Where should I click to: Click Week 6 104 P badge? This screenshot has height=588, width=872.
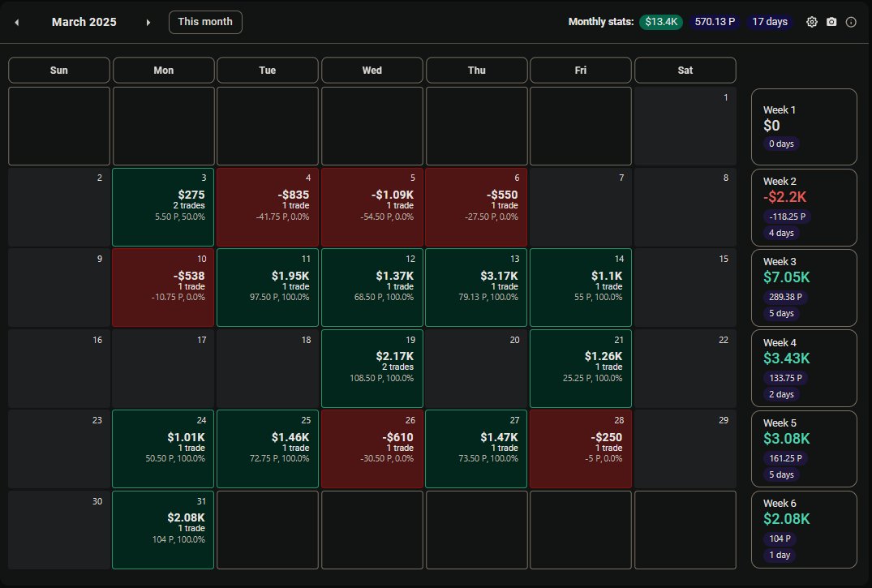click(780, 539)
